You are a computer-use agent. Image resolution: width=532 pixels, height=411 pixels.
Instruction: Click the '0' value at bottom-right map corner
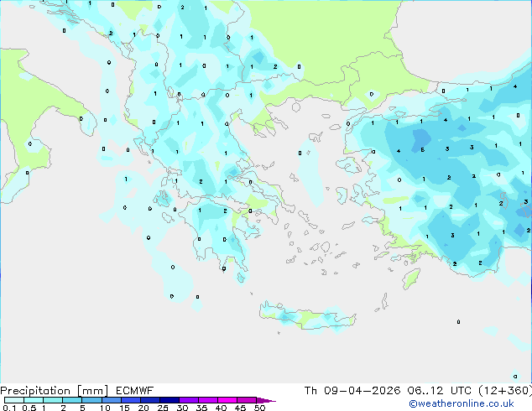pyautogui.click(x=515, y=377)
